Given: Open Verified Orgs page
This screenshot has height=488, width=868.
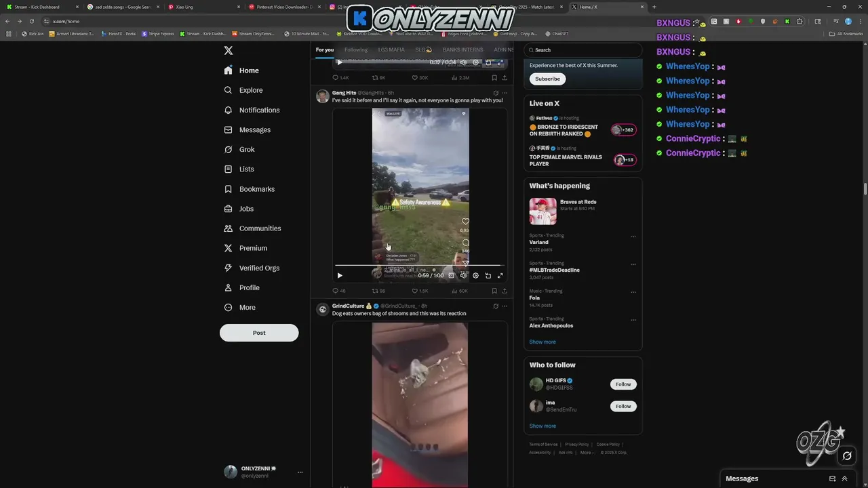Looking at the screenshot, I should (x=252, y=268).
